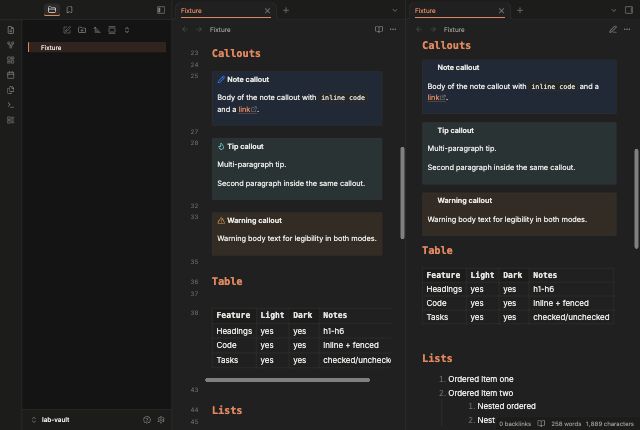Show the file explorer sidebar tab
The image size is (640, 430).
(52, 10)
